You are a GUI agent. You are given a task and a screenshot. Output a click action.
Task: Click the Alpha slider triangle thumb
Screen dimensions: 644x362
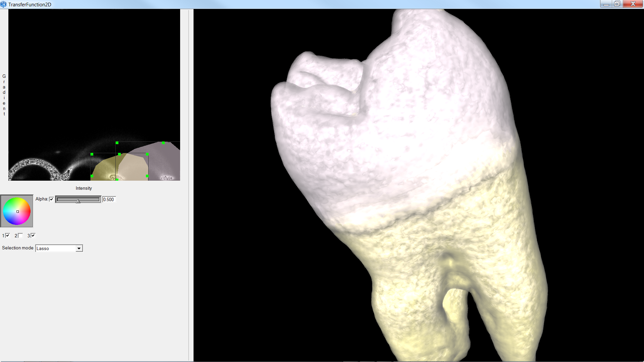coord(78,201)
